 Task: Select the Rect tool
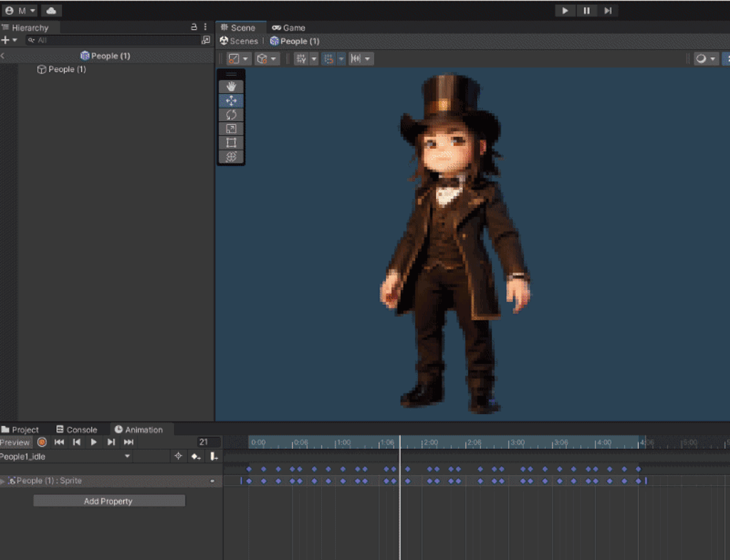click(231, 142)
